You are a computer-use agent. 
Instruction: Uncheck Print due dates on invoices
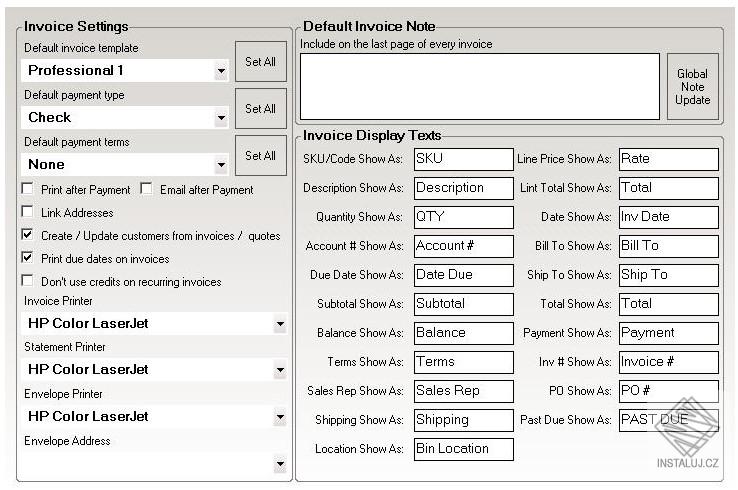coord(27,258)
